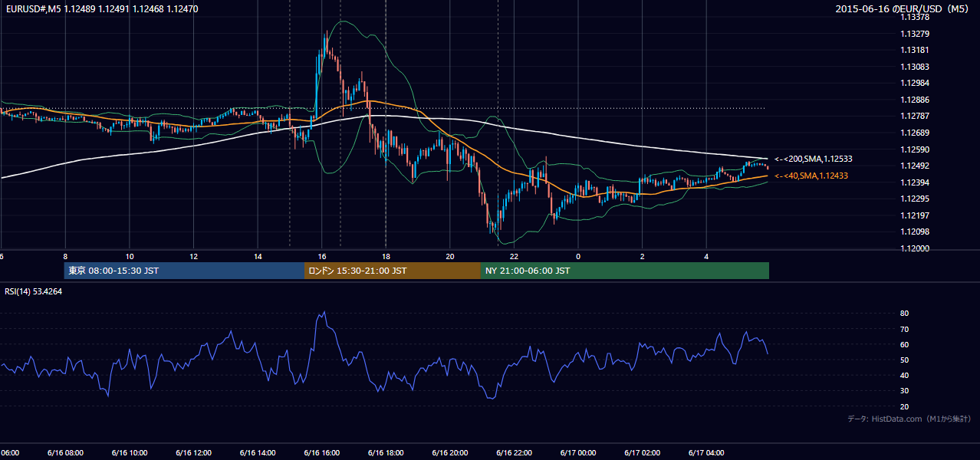Click the 6/17 02:00 bottom time label
Viewport: 980px width, 460px height.
pyautogui.click(x=643, y=452)
